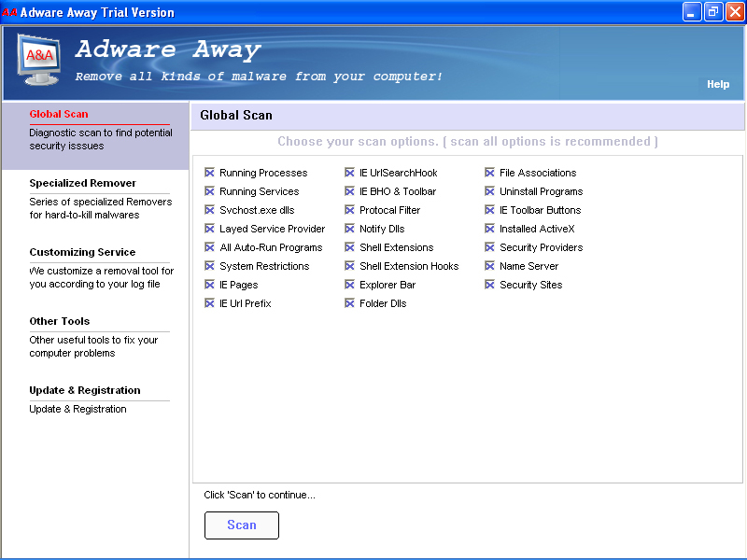Uncheck the Name Server option
Image resolution: width=747 pixels, height=560 pixels.
(489, 266)
